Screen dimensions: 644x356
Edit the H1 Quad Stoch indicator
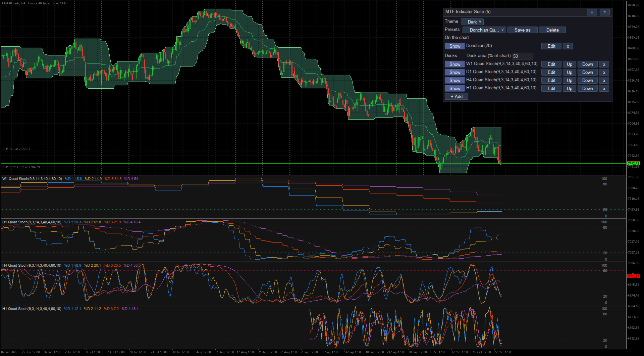551,88
